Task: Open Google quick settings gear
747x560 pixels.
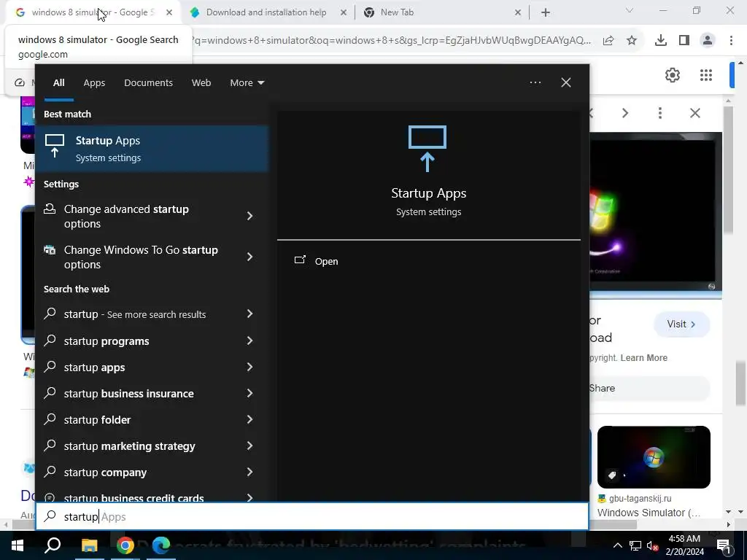Action: click(672, 75)
